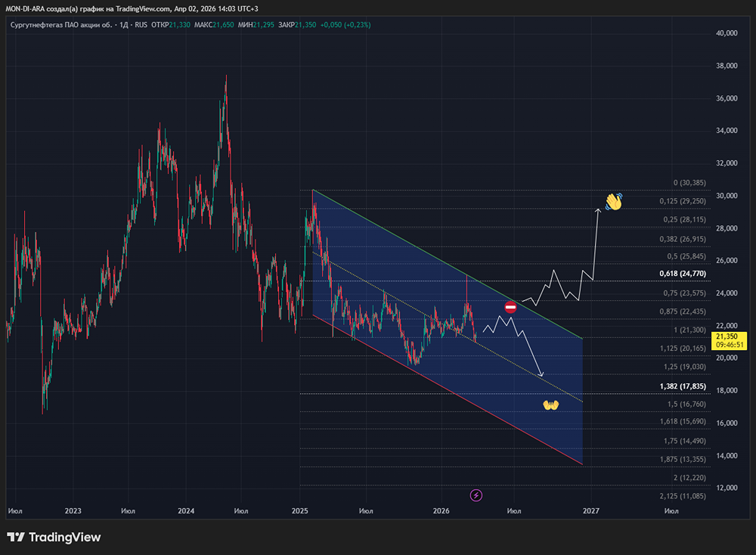Click the 28,000 price axis label
The width and height of the screenshot is (756, 555).
727,228
